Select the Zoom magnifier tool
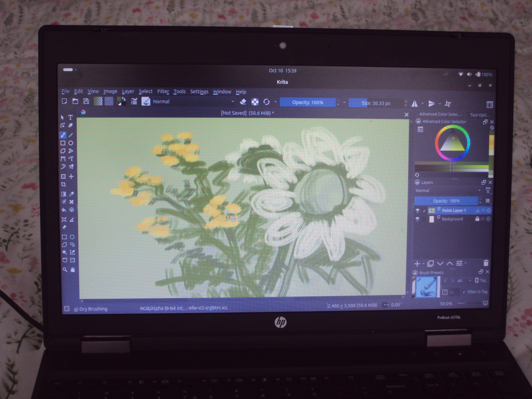Image resolution: width=532 pixels, height=399 pixels. coord(65,270)
